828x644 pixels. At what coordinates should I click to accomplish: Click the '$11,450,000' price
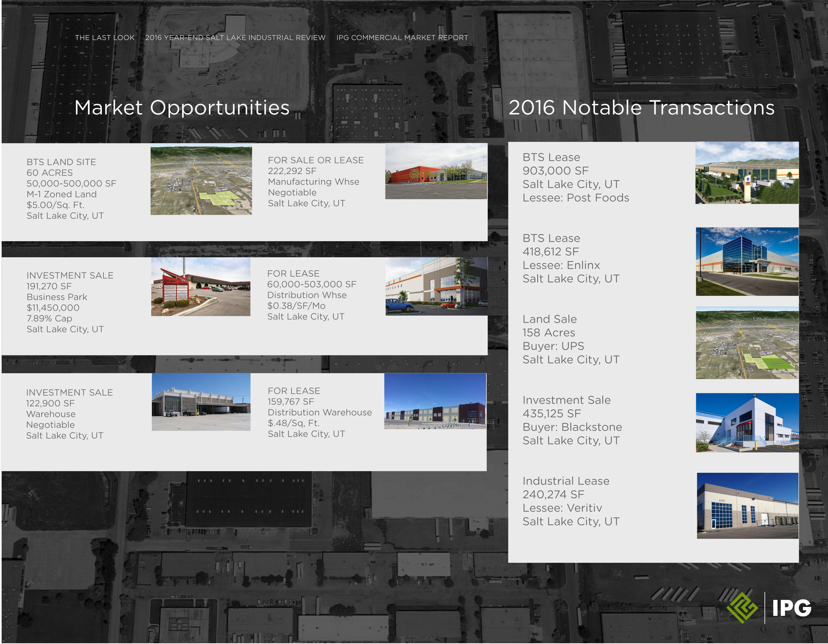(53, 308)
